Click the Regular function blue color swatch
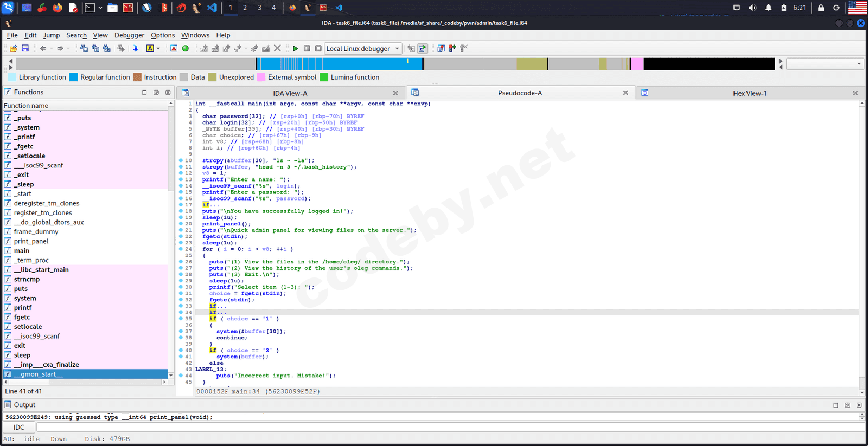 [x=74, y=77]
